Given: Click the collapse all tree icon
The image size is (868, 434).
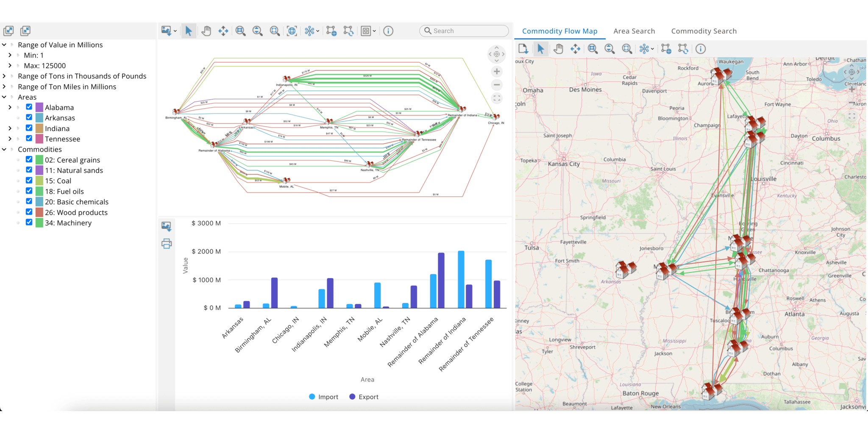Looking at the screenshot, I should coord(25,31).
